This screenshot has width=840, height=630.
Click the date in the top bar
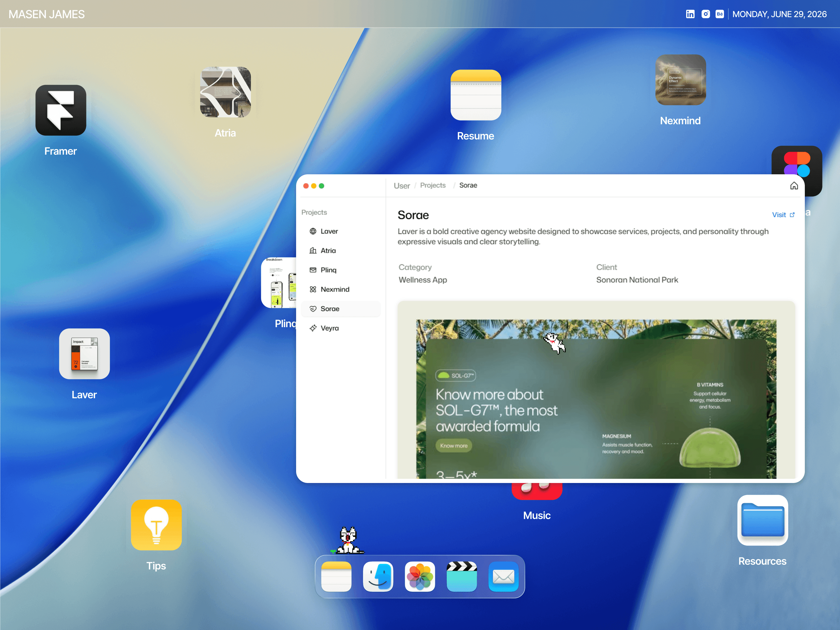pos(779,14)
